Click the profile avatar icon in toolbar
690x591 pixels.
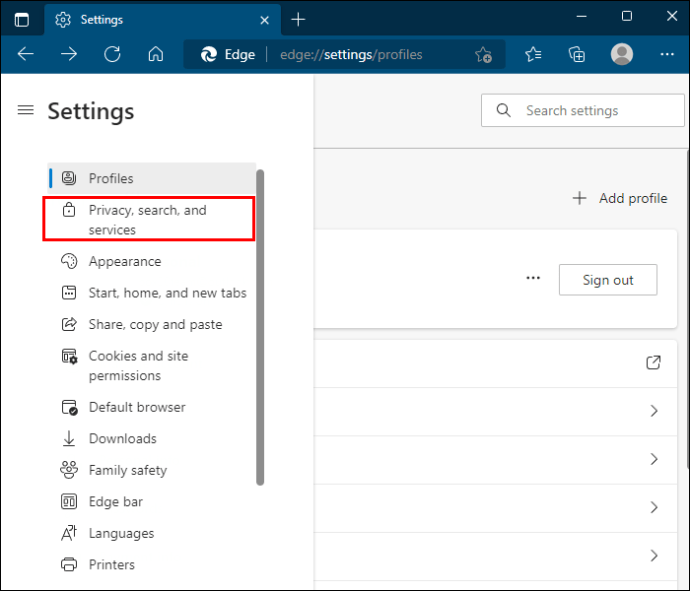click(622, 55)
